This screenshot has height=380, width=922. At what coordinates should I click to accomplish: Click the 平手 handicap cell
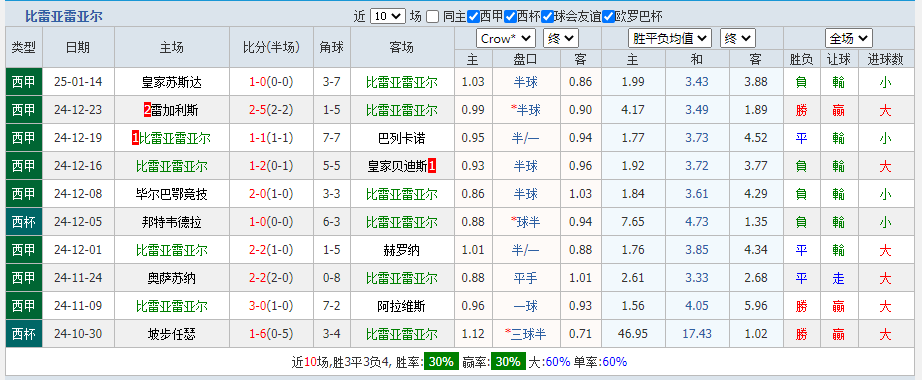pos(526,278)
